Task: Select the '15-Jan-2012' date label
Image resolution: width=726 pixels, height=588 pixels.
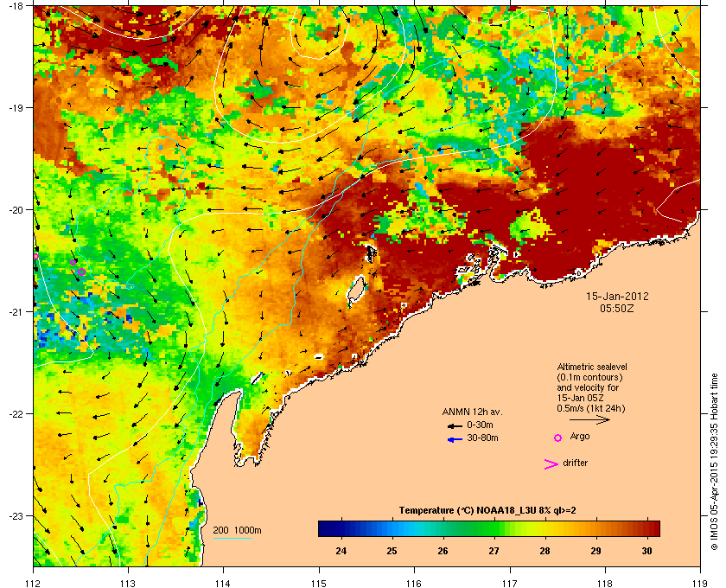Action: point(617,296)
